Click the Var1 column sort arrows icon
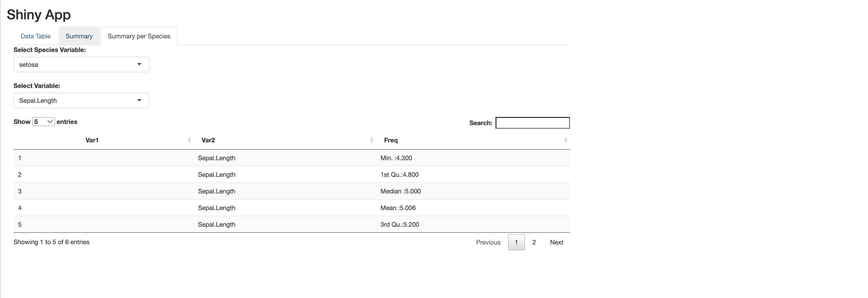The height and width of the screenshot is (298, 868). 189,140
